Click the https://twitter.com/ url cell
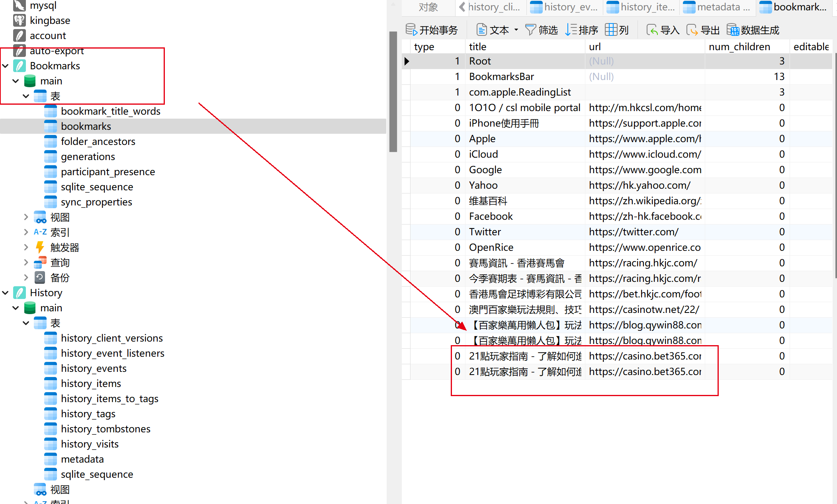Screen dimensions: 837x504 (x=645, y=232)
